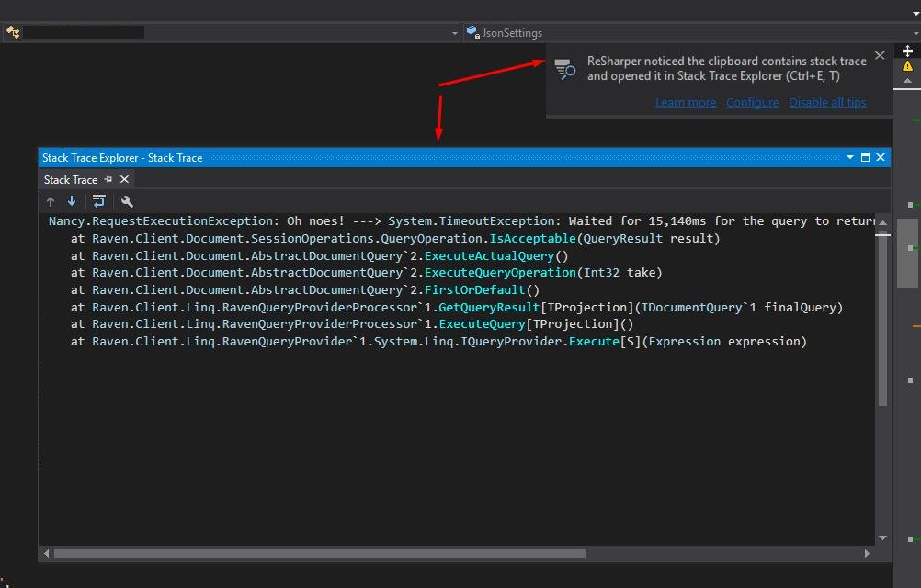Screen dimensions: 921x588
Task: Maximize the Stack Trace Explorer panel
Action: [865, 157]
